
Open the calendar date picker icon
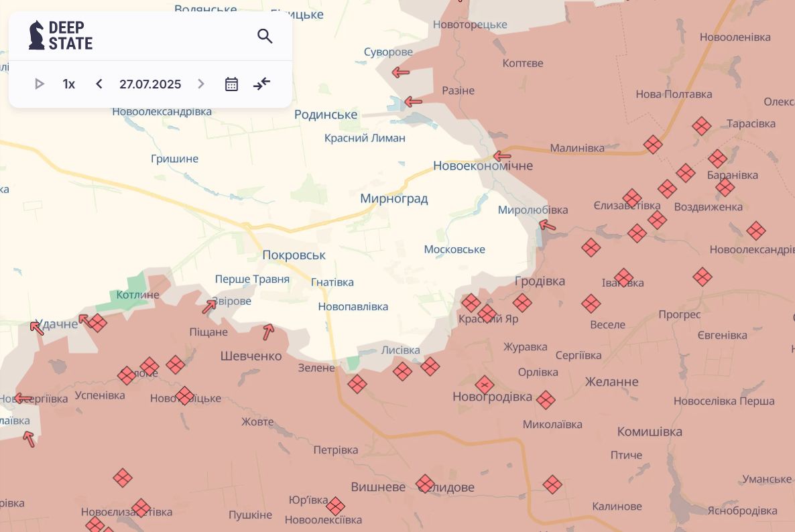coord(231,84)
